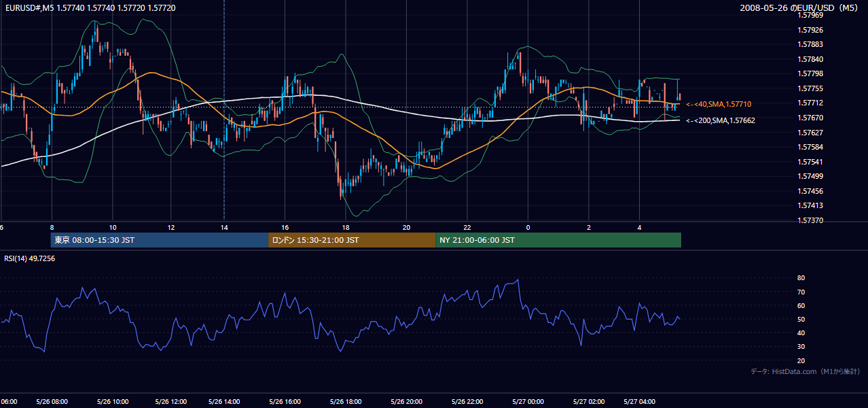Viewport: 868px width, 408px height.
Task: Click the ロンドン 15:30-21:00 JST session bar
Action: 352,240
